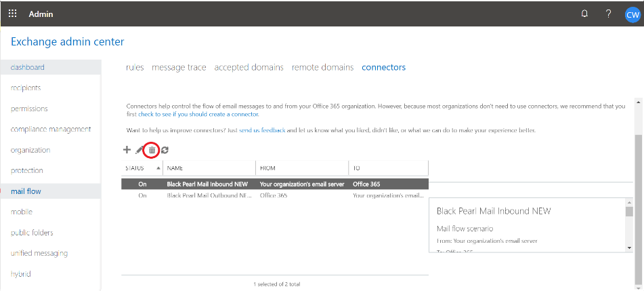Click the 'Office 365' From cell in Outbound row
Screen dimensions: 644x291
274,195
